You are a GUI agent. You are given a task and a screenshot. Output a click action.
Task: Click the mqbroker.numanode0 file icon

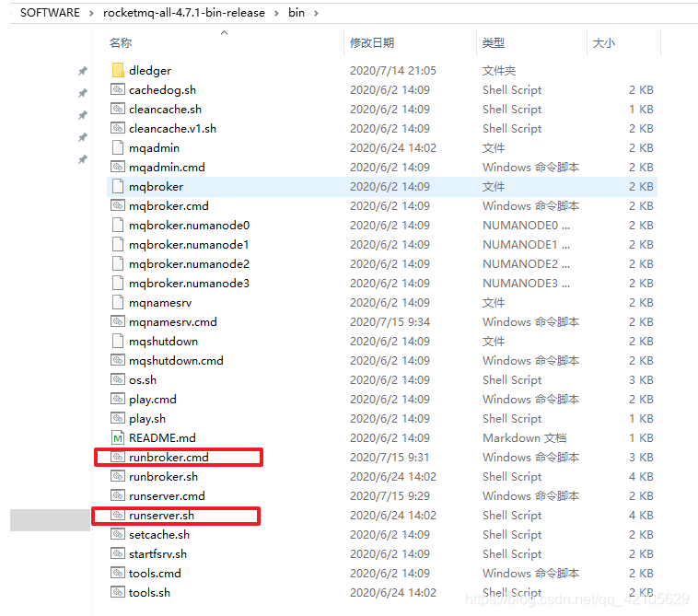[x=118, y=225]
